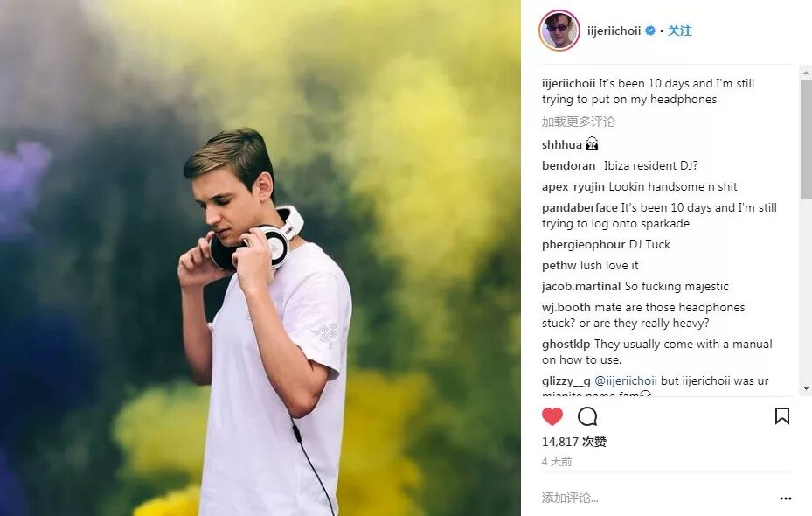Visit ghostklp commenter profile
This screenshot has width=812, height=516.
click(566, 345)
